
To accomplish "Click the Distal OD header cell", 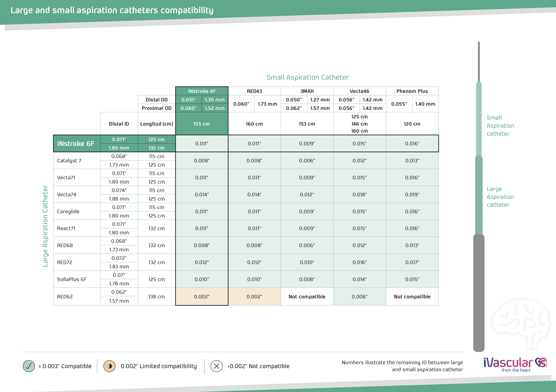I will pos(157,100).
